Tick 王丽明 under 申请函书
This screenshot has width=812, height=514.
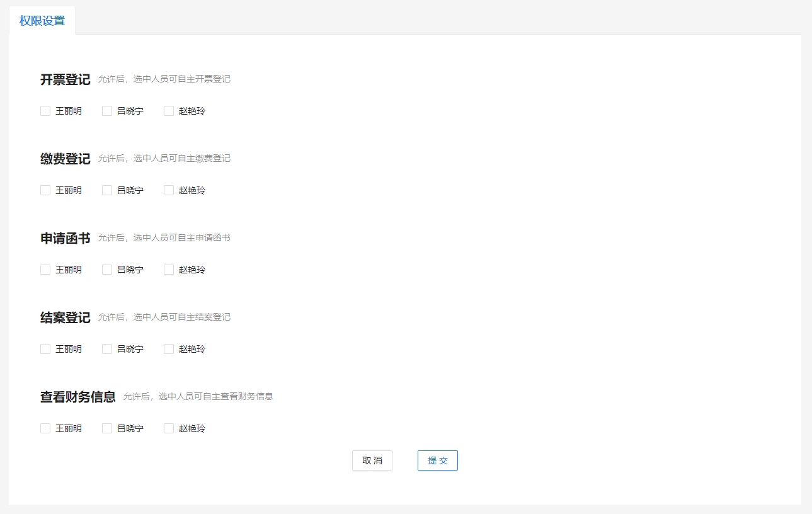click(45, 270)
